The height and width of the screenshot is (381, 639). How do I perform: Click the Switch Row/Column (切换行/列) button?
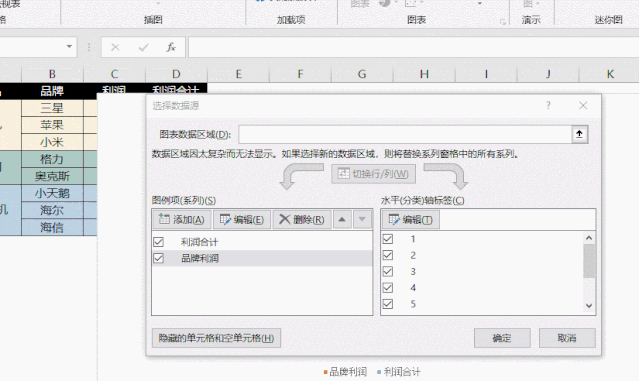373,174
